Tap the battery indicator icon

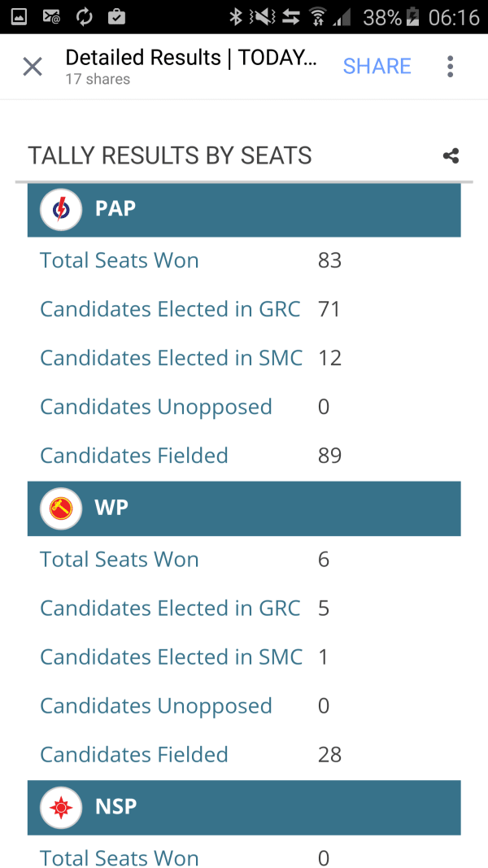(412, 17)
